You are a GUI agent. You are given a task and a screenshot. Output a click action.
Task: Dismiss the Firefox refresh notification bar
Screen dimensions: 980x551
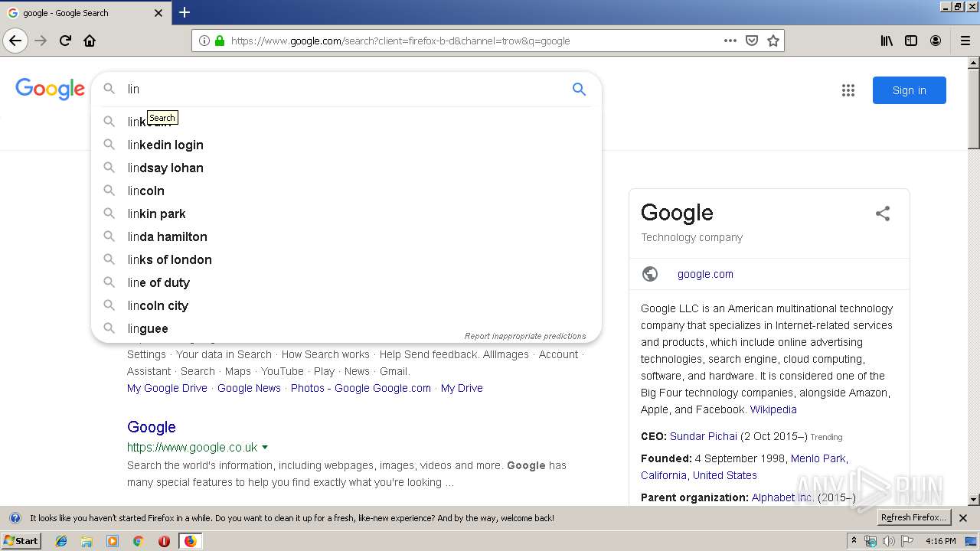click(963, 518)
